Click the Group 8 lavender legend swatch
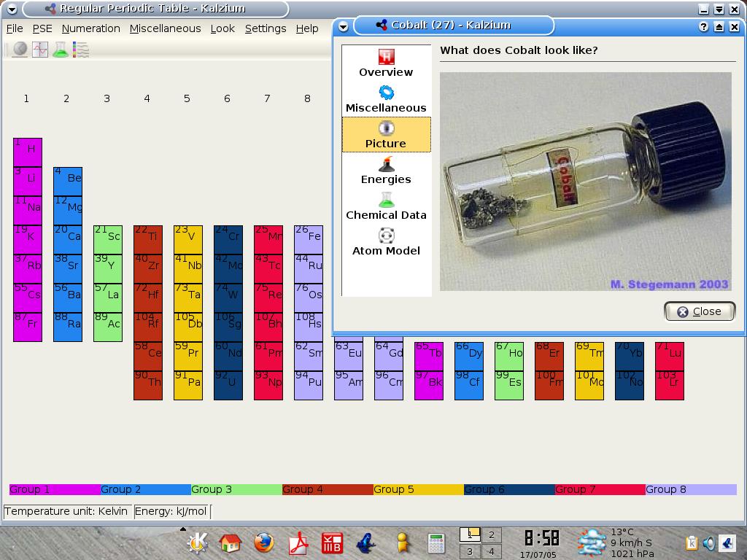Screen dimensions: 747x560 pos(692,489)
